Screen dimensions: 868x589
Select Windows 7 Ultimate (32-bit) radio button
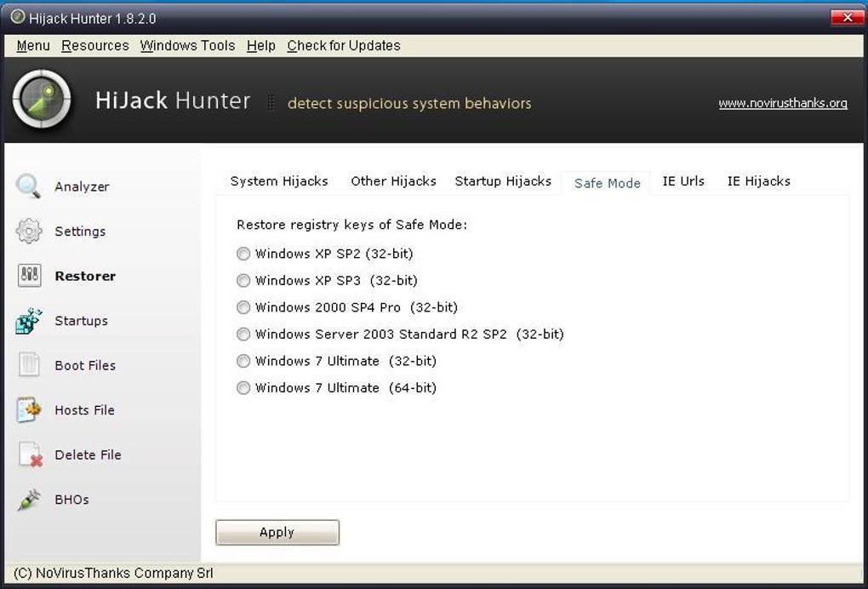pyautogui.click(x=243, y=361)
